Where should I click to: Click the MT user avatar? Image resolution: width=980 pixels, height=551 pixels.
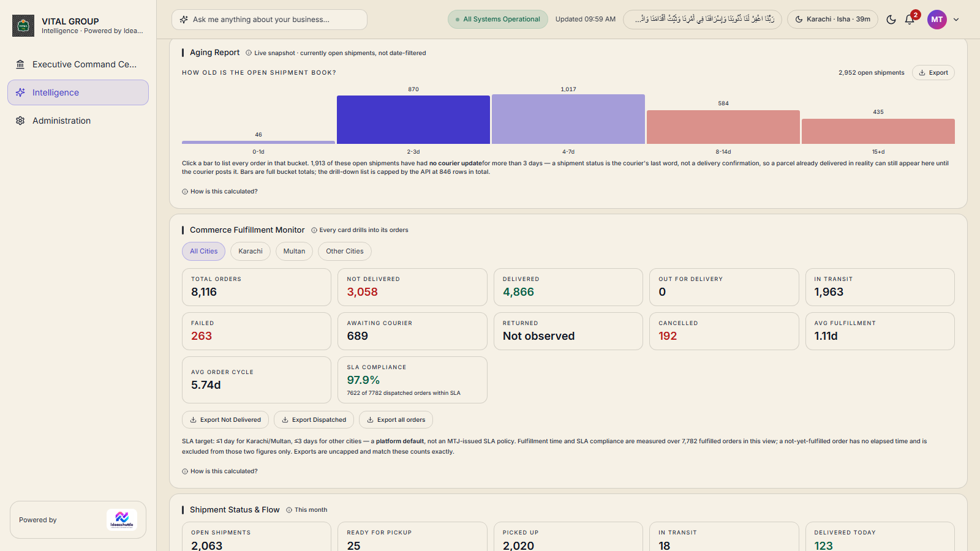point(937,20)
